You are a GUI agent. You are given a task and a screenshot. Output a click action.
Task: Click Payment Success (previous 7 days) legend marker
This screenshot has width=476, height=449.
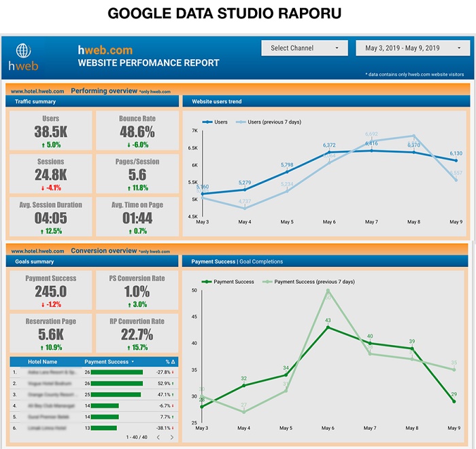pos(266,281)
